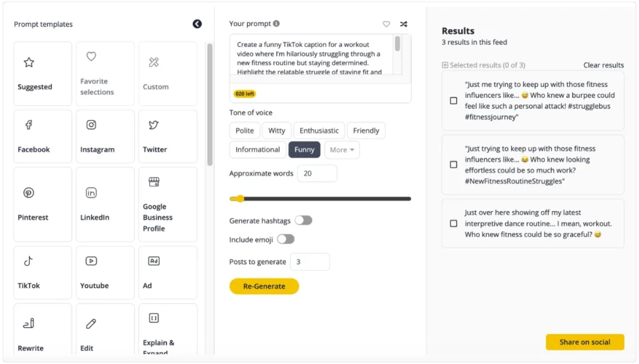Select the Witty tone of voice
Image resolution: width=639 pixels, height=364 pixels.
(x=276, y=131)
